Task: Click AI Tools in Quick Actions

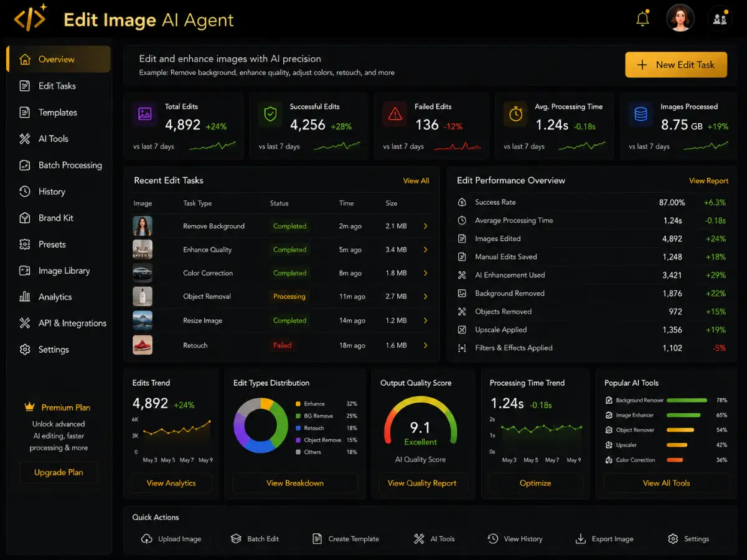Action: (x=435, y=539)
